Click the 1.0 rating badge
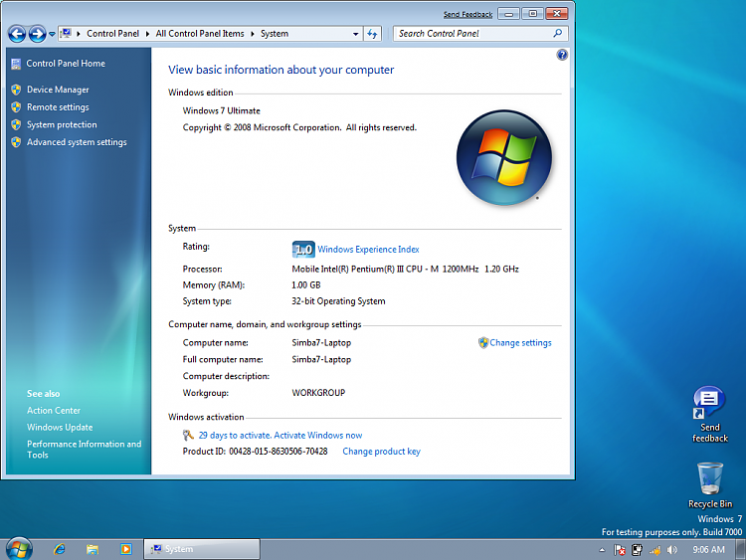This screenshot has height=560, width=746. coord(303,249)
